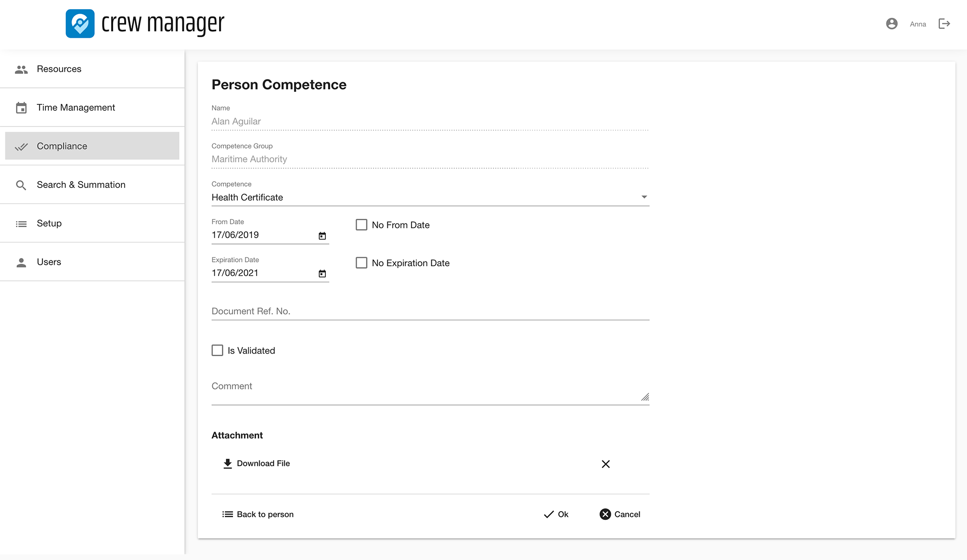
Task: Click the download arrow icon
Action: [x=227, y=463]
